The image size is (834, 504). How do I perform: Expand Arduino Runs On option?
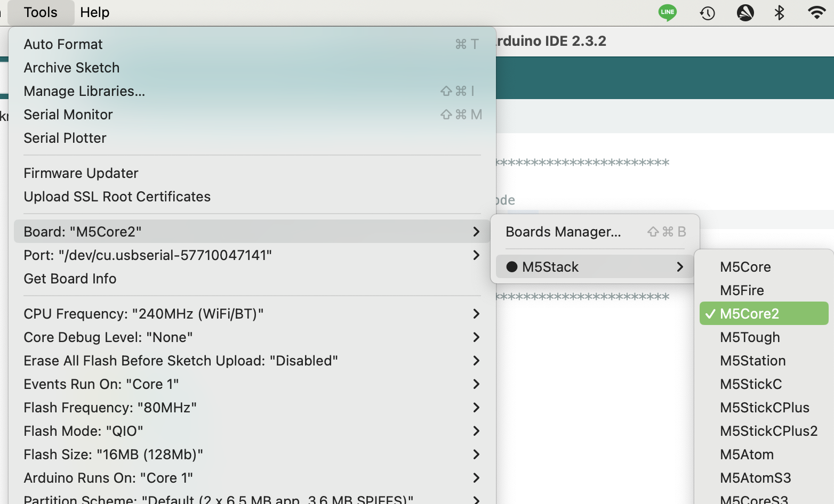[252, 478]
